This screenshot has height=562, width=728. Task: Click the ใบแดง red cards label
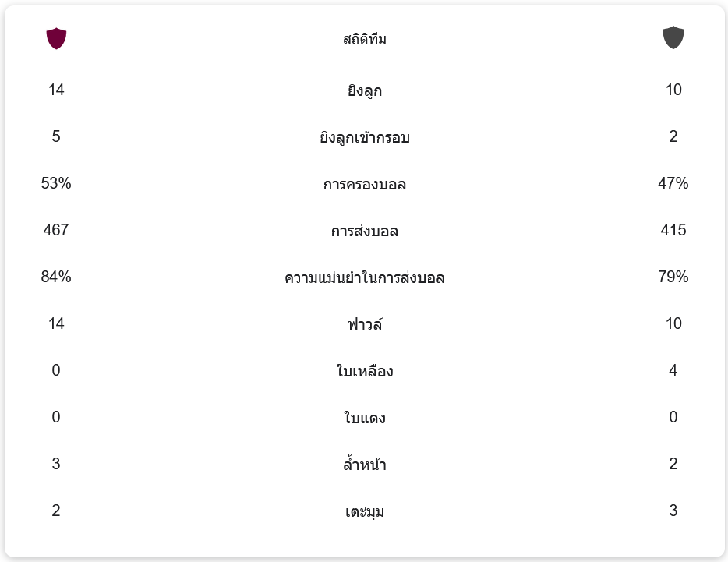(364, 418)
